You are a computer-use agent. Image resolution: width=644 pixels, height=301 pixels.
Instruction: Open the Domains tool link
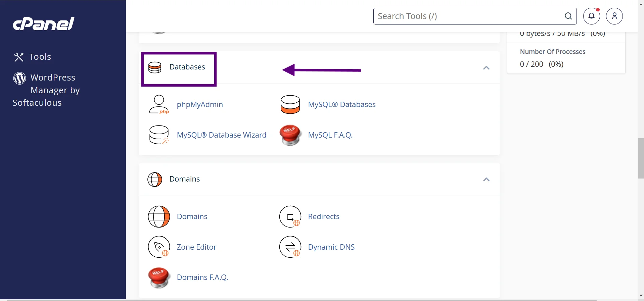click(192, 216)
